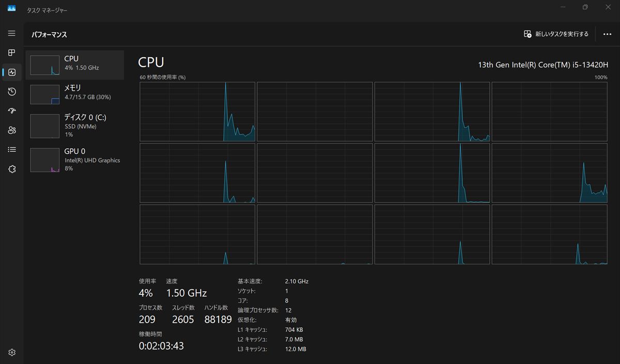Viewport: 620px width, 364px height.
Task: Open the Processes page icon
Action: pos(12,53)
